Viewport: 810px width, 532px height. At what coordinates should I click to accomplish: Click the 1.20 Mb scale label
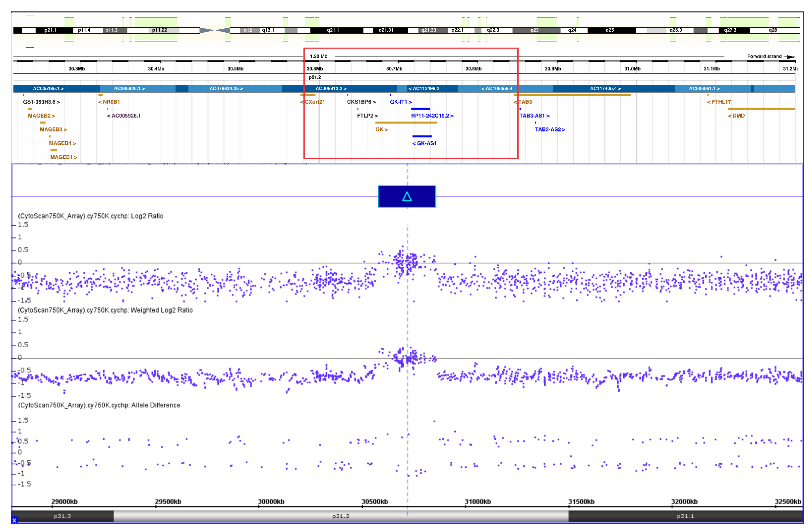318,57
